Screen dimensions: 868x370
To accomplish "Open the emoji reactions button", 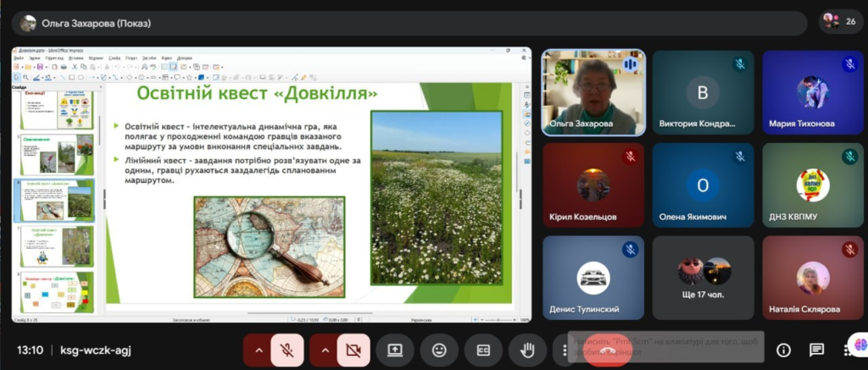I will pos(439,350).
